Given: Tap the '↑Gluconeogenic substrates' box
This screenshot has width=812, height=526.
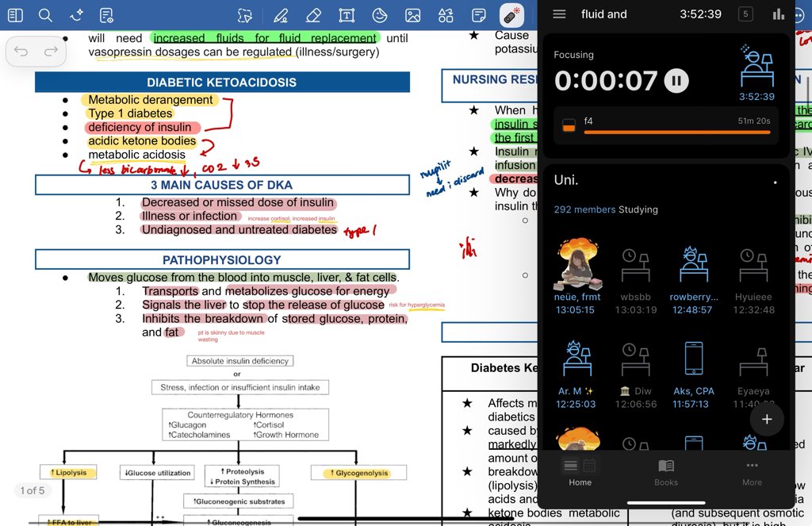Looking at the screenshot, I should coord(239,501).
